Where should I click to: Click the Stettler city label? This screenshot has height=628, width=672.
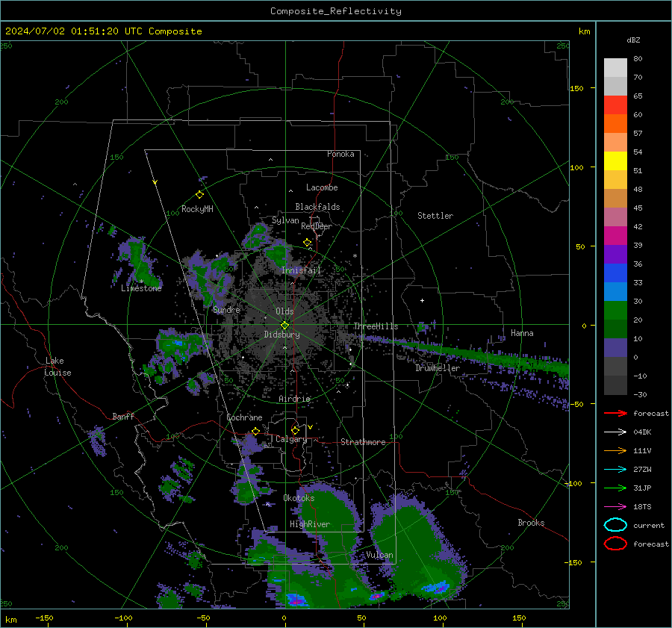point(435,216)
